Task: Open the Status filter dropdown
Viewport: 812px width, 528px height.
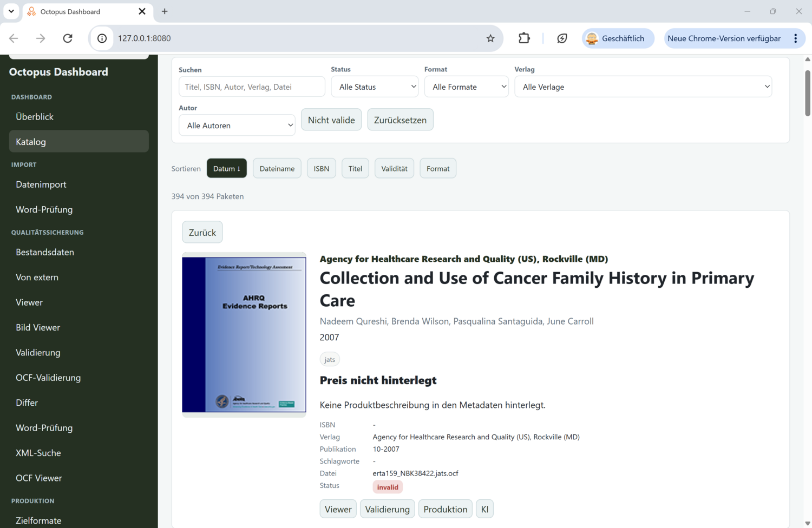Action: pos(375,87)
